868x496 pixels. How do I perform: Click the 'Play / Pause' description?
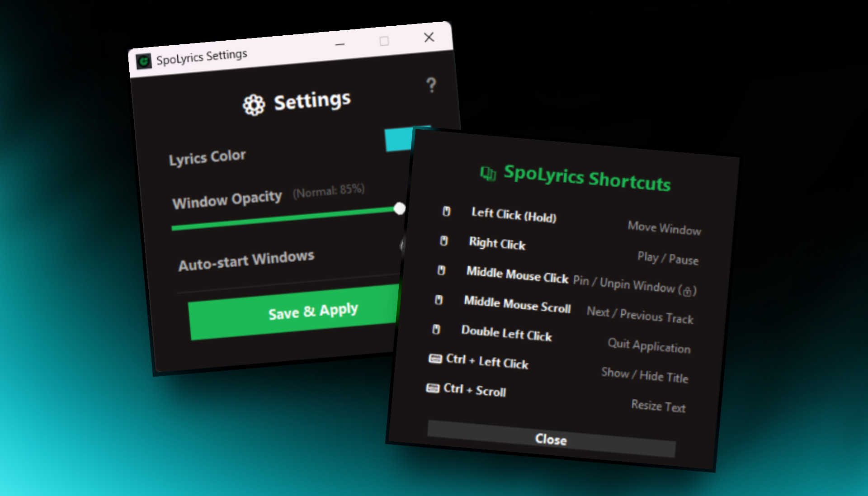pos(668,258)
